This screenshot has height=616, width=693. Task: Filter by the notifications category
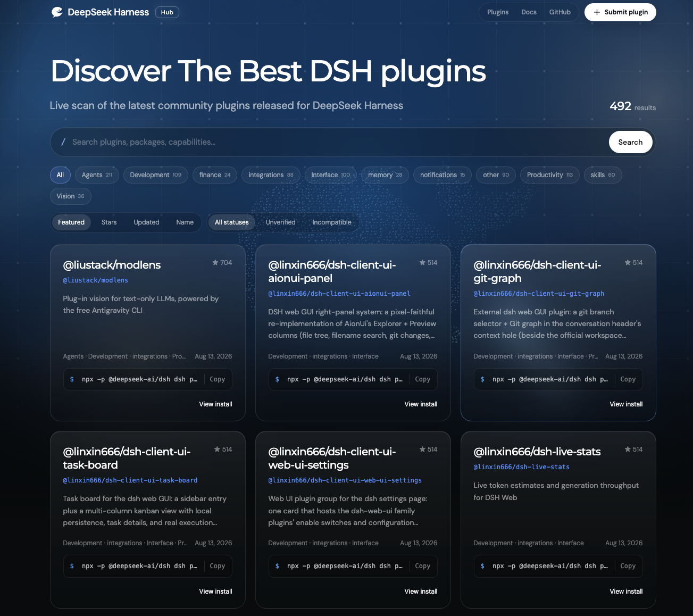tap(442, 175)
